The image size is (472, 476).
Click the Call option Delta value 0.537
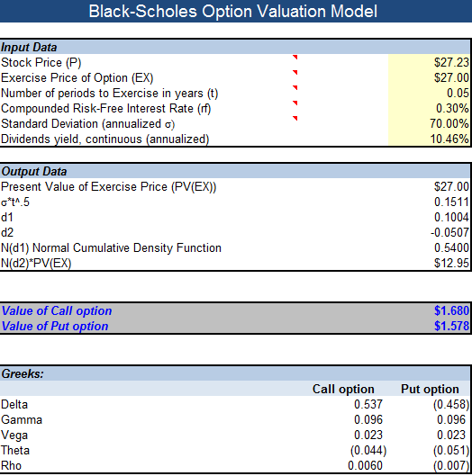(x=368, y=404)
